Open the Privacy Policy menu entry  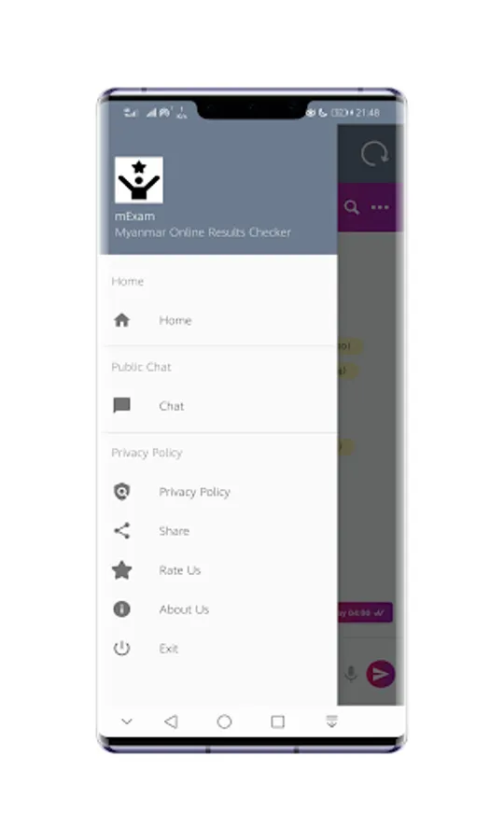pyautogui.click(x=218, y=492)
